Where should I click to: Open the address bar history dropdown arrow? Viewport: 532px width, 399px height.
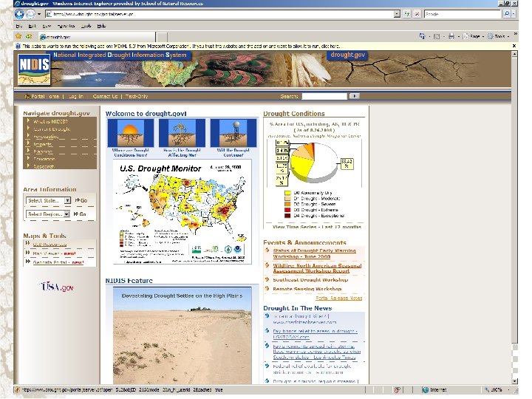[x=397, y=14]
